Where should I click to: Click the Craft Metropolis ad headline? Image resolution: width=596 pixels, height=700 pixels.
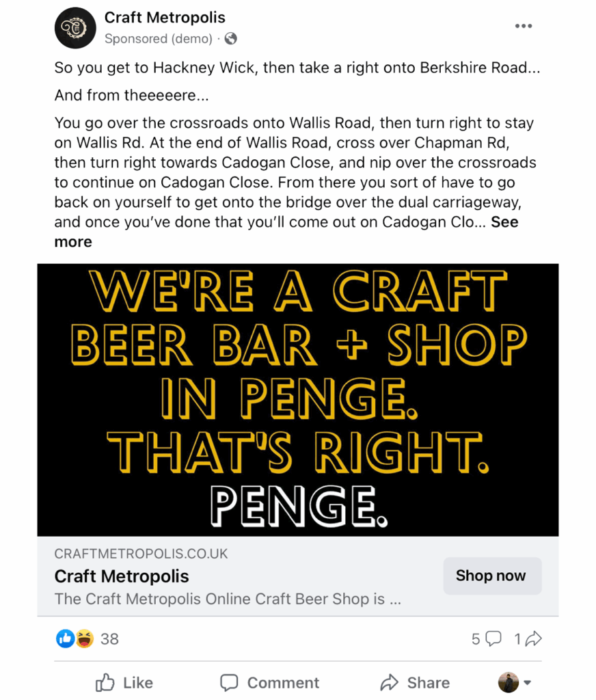coord(122,576)
